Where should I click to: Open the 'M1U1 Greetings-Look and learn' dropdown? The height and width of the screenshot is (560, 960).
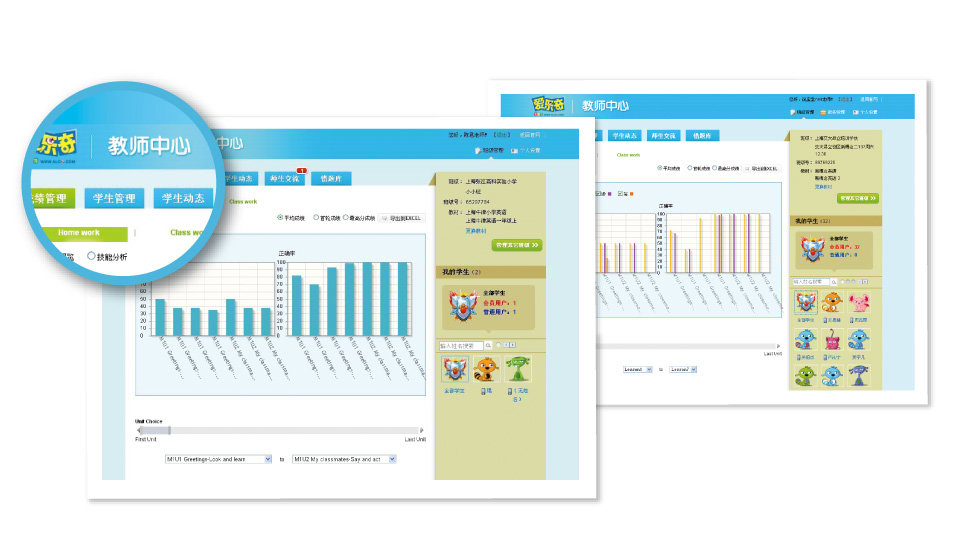[x=218, y=459]
